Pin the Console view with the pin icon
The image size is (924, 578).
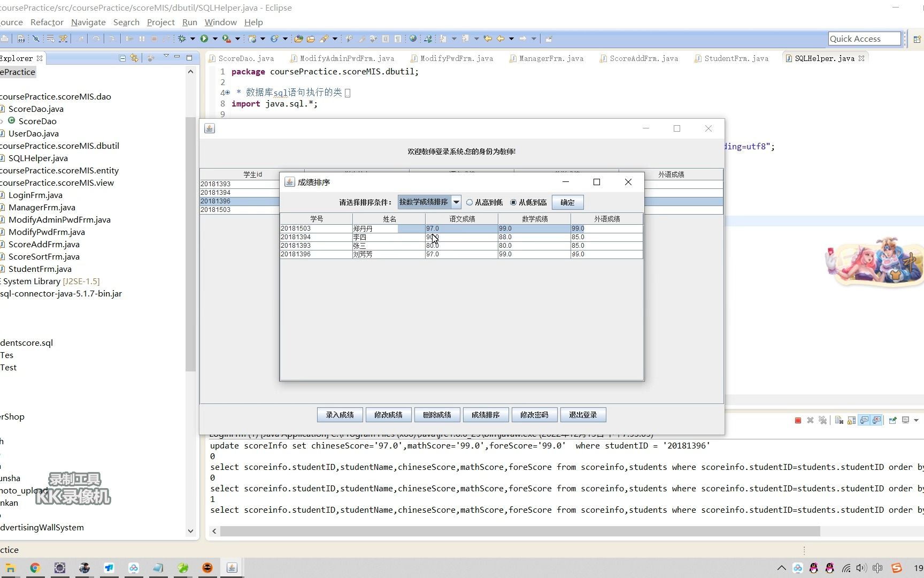pyautogui.click(x=892, y=421)
